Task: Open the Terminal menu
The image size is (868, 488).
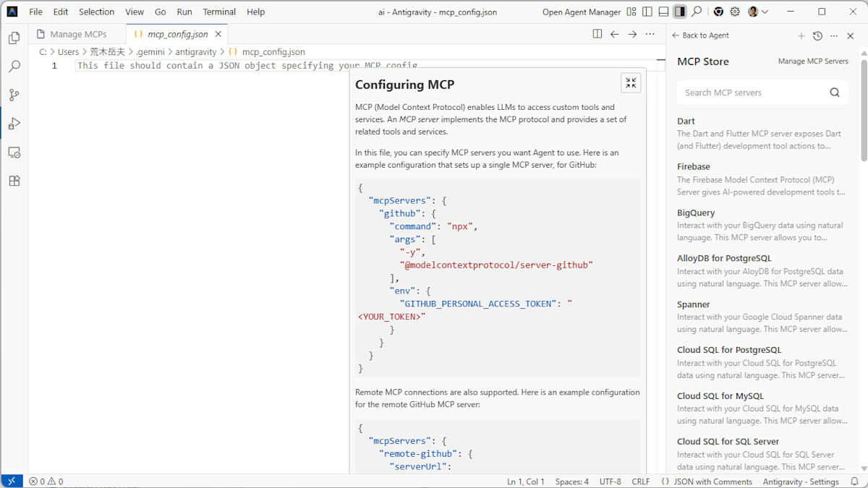Action: [x=219, y=12]
